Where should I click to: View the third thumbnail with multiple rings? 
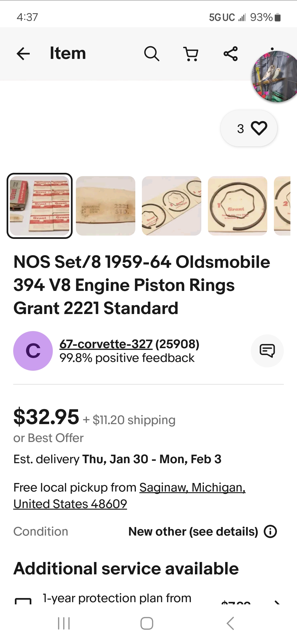tap(172, 206)
